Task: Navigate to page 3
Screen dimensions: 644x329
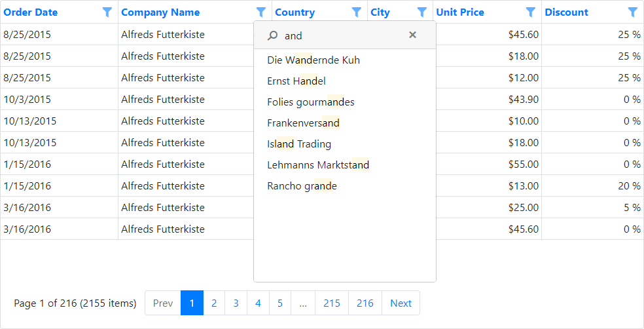Action: 236,303
